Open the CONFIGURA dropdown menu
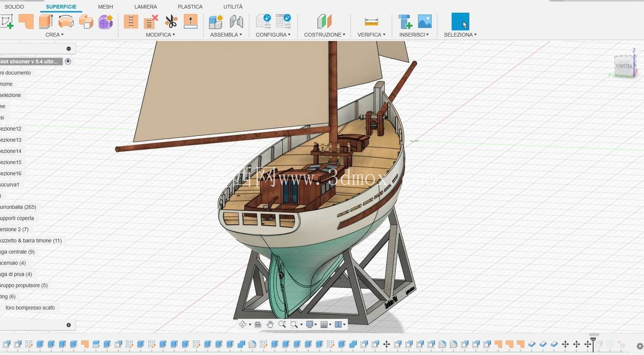The height and width of the screenshot is (355, 644). (x=273, y=35)
